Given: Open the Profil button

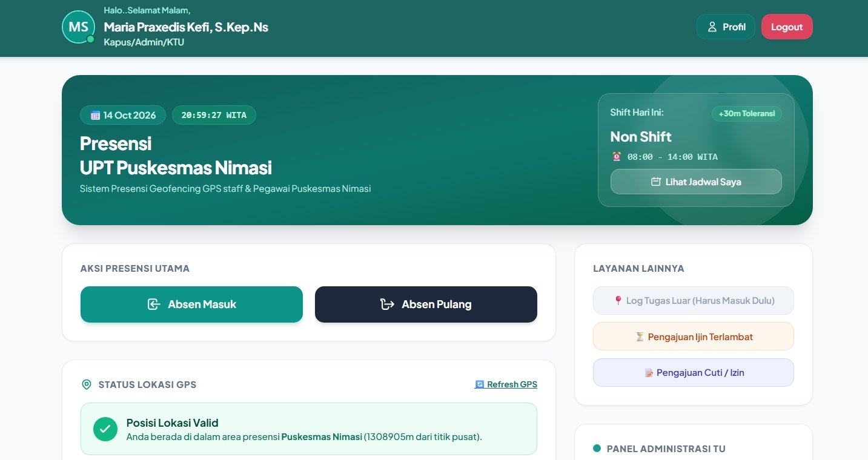Looking at the screenshot, I should (x=726, y=27).
